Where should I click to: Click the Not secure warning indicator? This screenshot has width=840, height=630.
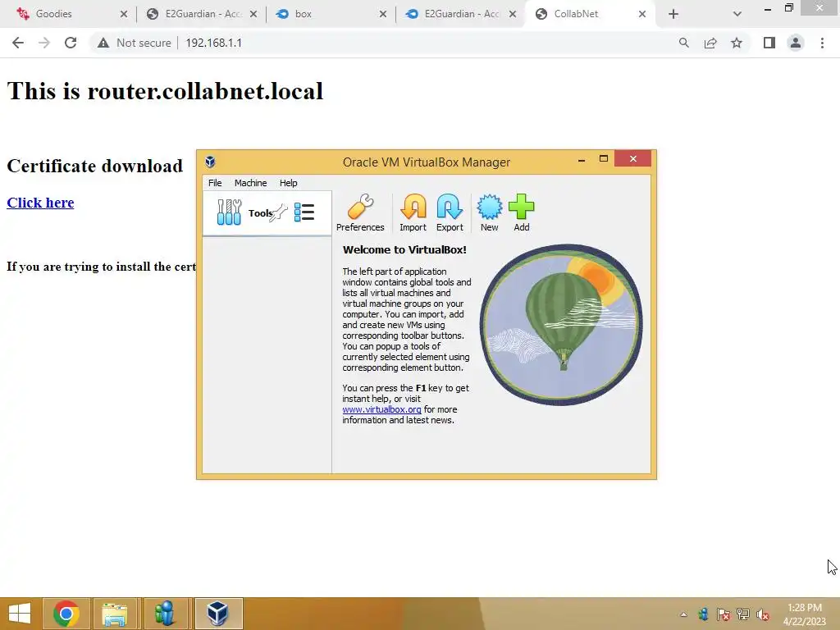click(x=134, y=43)
